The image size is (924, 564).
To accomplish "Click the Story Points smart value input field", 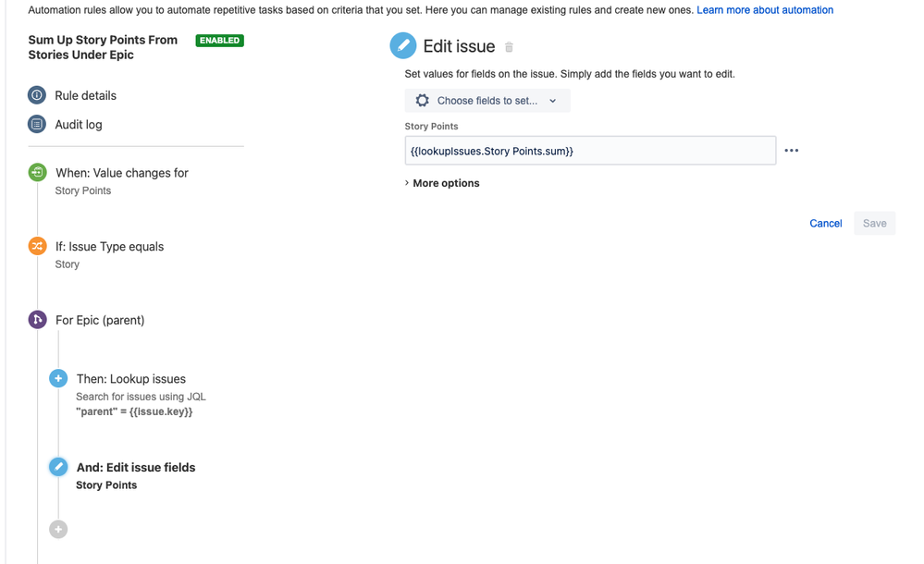I will tap(590, 151).
